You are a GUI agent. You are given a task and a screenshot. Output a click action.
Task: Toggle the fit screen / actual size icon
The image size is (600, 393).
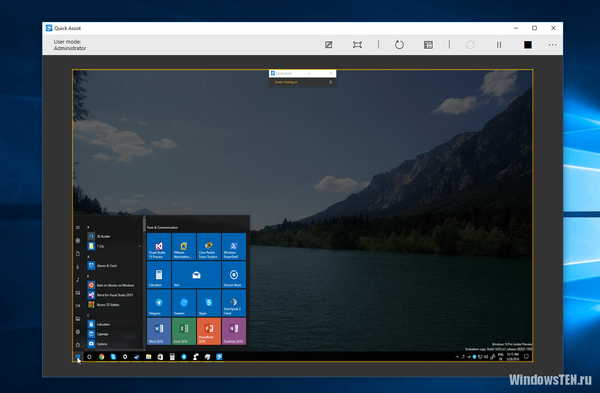357,45
